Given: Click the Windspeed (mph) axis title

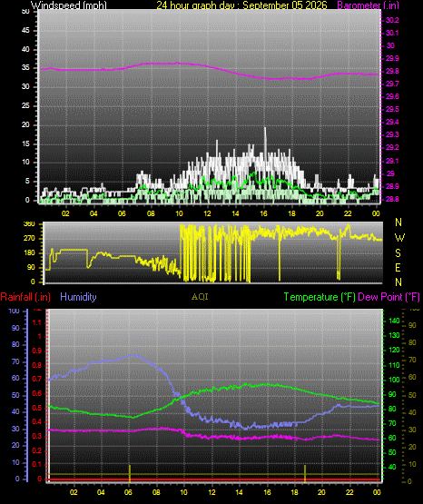Looking at the screenshot, I should click(69, 5).
